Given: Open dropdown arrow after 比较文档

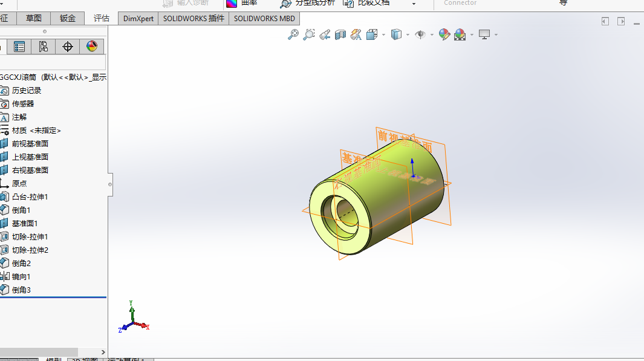Looking at the screenshot, I should 414,4.
